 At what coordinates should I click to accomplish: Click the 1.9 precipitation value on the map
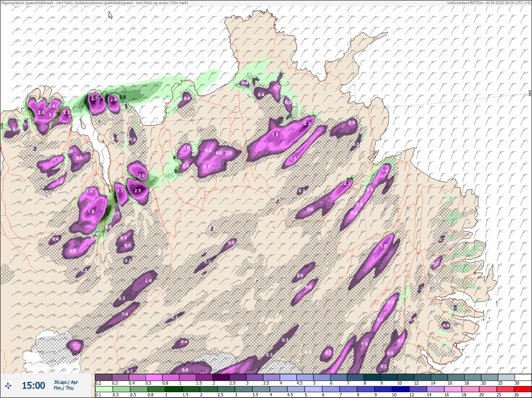[x=91, y=212]
